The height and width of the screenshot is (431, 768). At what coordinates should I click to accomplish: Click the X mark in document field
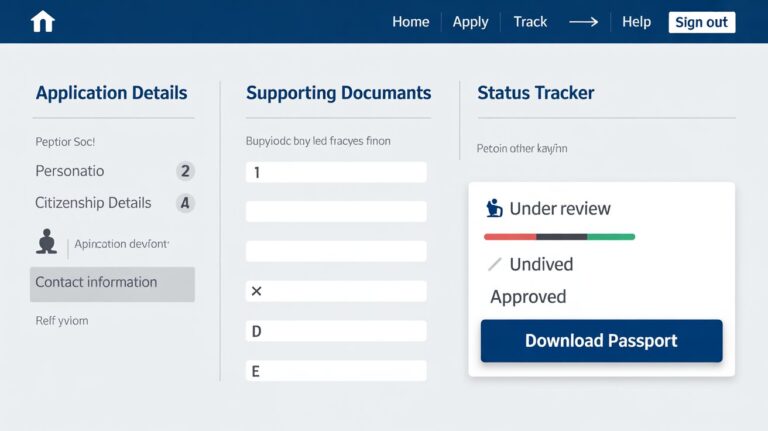256,291
